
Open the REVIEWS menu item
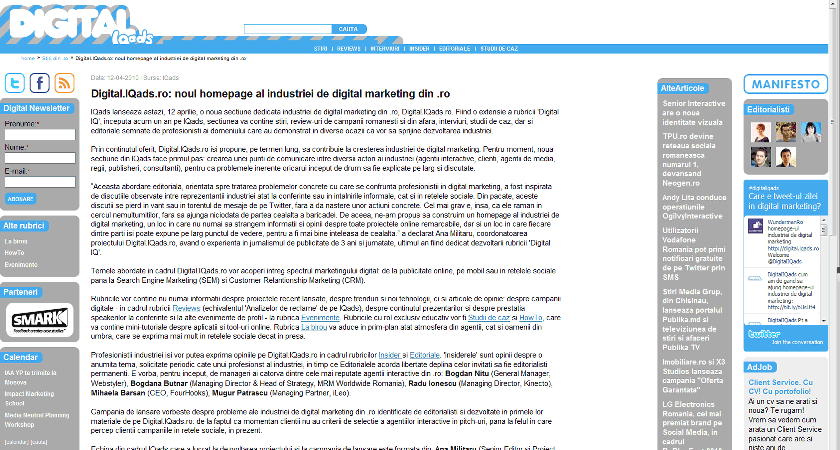[349, 49]
